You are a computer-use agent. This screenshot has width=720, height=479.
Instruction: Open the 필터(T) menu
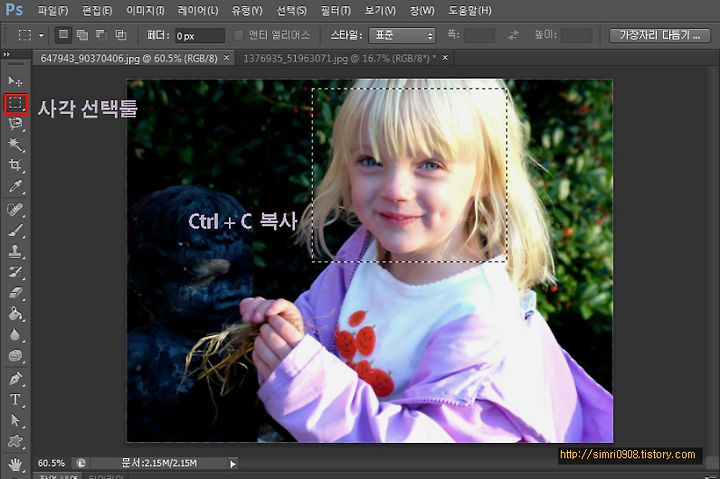(x=336, y=10)
